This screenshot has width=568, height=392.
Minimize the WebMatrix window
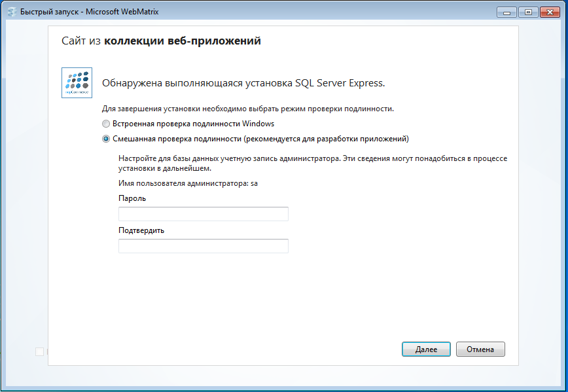506,12
